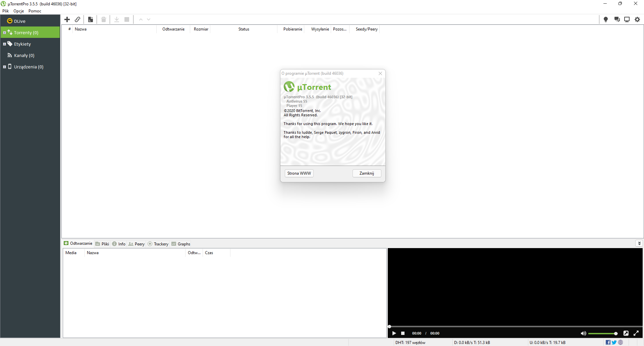Select Etykiety in the sidebar
The image size is (644, 346).
click(30, 44)
